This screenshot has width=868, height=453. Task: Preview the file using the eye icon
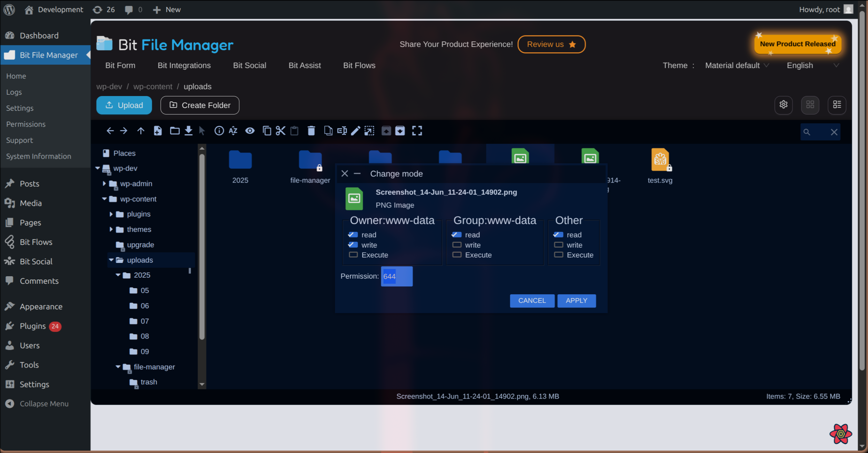pyautogui.click(x=250, y=130)
